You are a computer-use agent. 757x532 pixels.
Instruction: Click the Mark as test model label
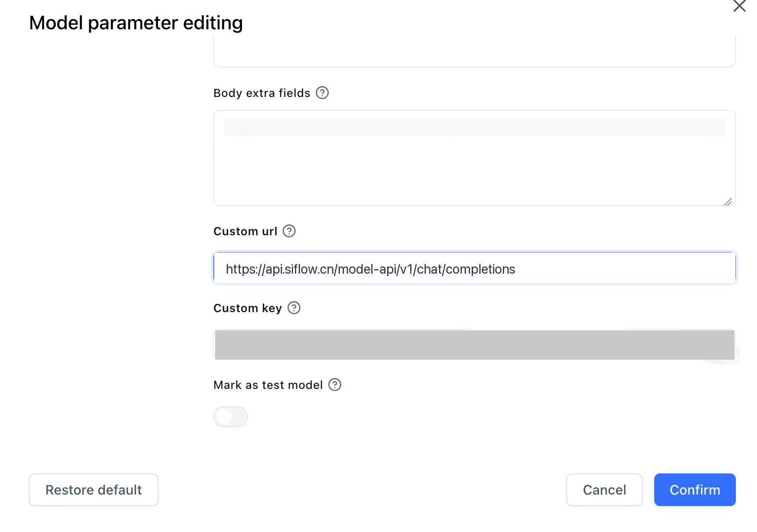pyautogui.click(x=268, y=385)
